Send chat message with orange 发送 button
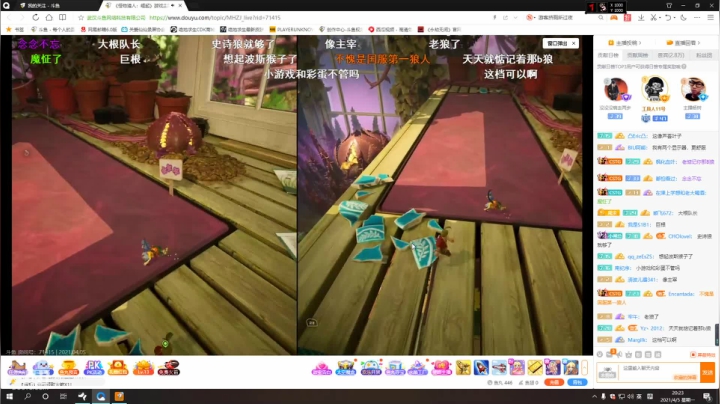The image size is (720, 404). 707,372
